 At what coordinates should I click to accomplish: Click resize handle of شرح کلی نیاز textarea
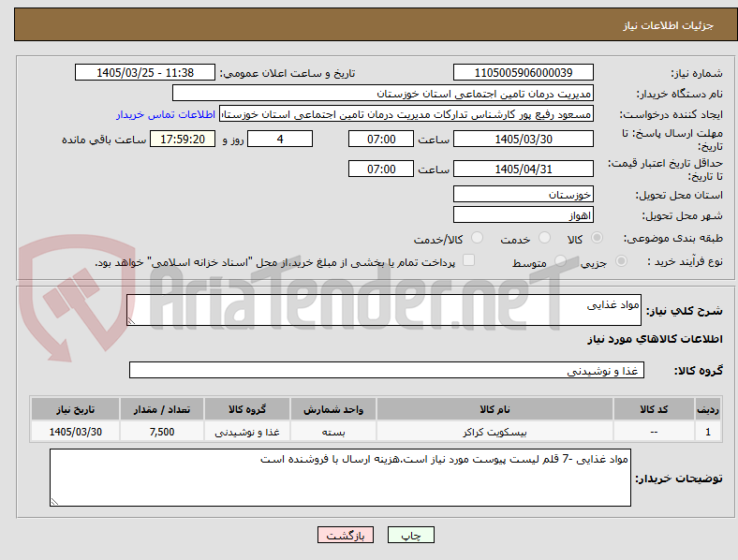[x=131, y=321]
